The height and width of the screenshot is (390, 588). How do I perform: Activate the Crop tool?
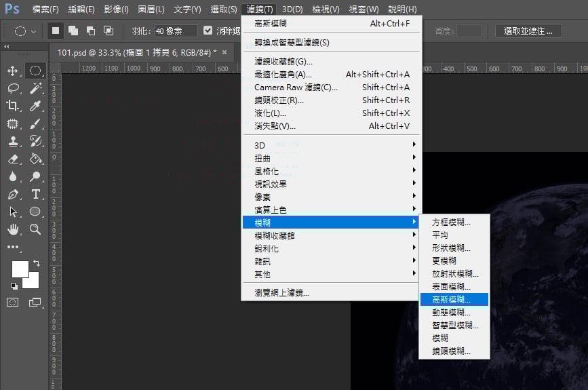click(13, 106)
